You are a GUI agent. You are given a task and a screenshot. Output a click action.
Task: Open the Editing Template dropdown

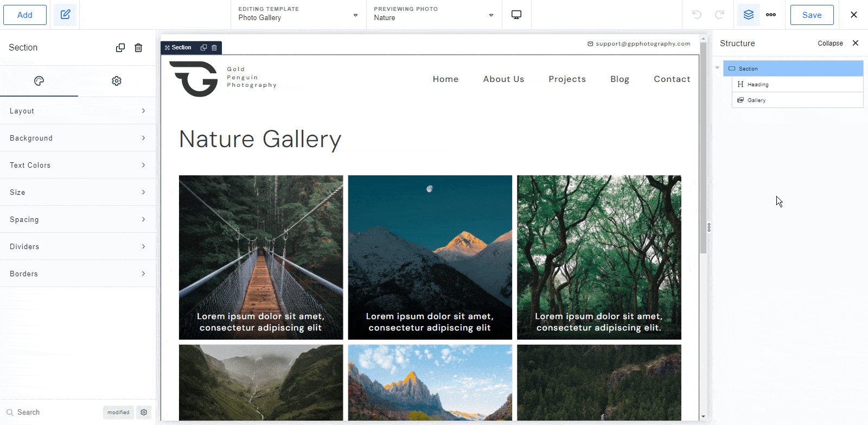coord(298,15)
